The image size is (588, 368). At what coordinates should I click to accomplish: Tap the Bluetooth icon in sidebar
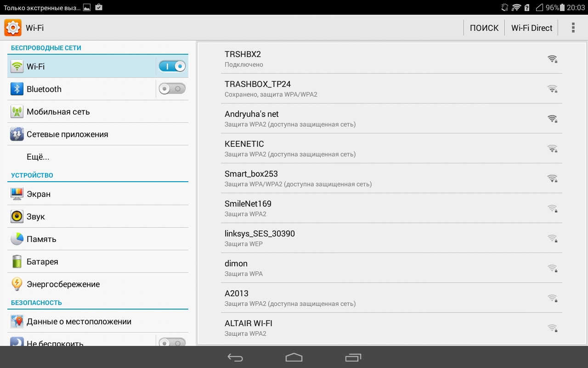click(17, 89)
